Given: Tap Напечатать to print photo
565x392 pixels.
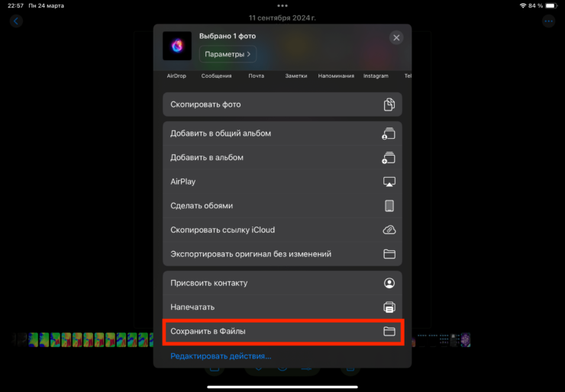Looking at the screenshot, I should pos(282,307).
